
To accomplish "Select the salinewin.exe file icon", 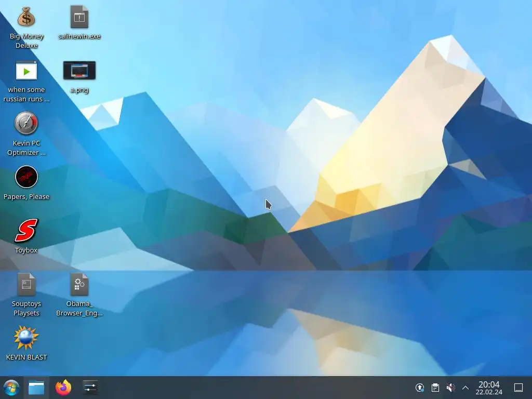I will coord(79,17).
